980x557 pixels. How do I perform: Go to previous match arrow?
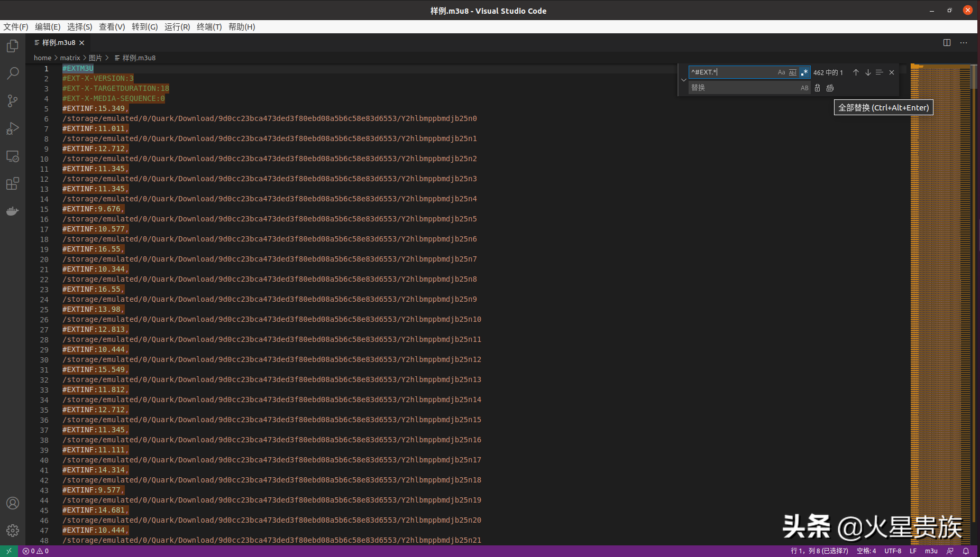(x=856, y=72)
